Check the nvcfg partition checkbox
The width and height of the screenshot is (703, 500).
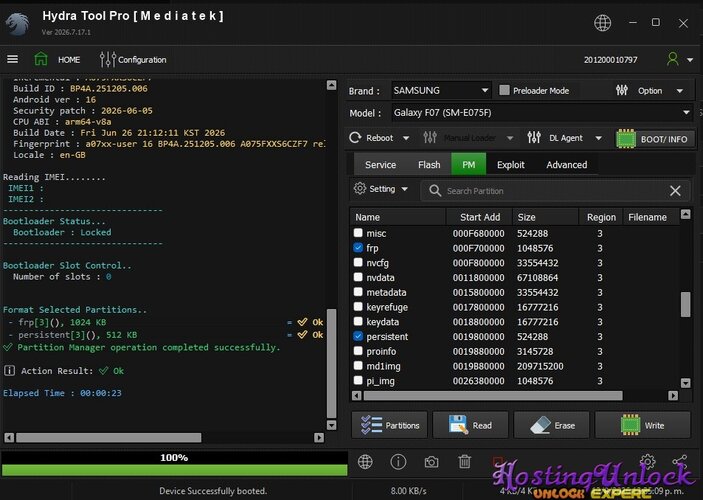tap(358, 262)
